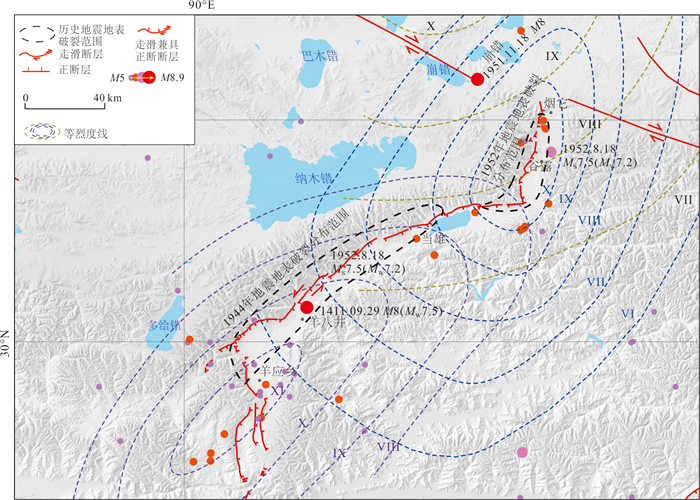Click the blue IX intensity label
Screen dimensions: 700x500
[x=566, y=199]
